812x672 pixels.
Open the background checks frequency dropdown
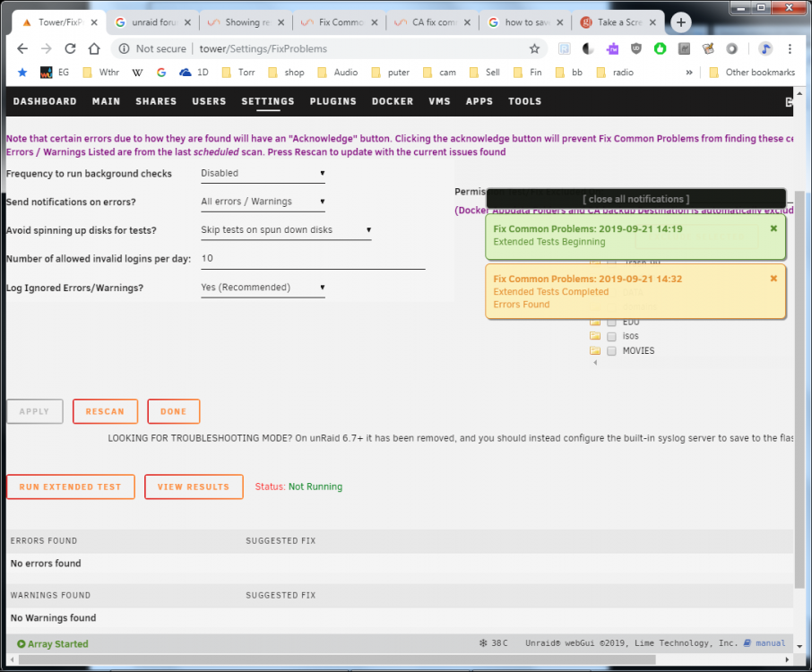(x=263, y=174)
